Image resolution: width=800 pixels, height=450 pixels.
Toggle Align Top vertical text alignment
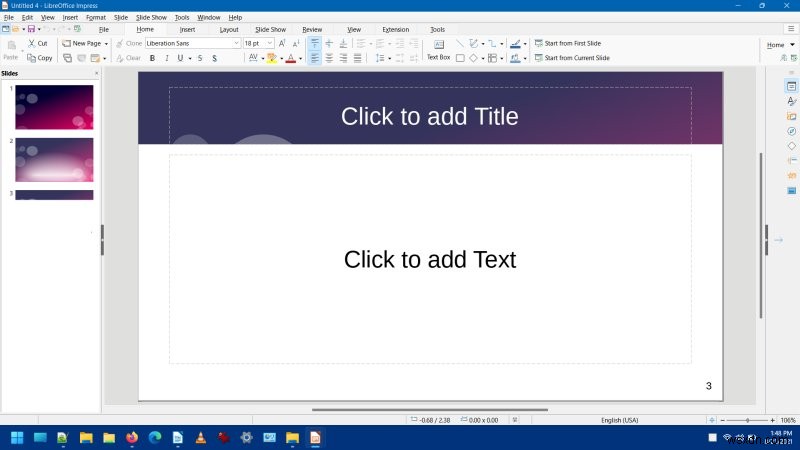pyautogui.click(x=315, y=43)
